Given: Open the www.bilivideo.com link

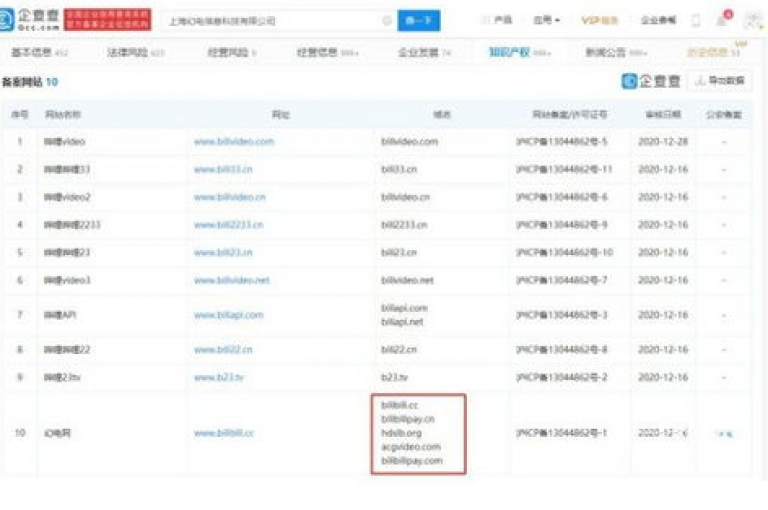Looking at the screenshot, I should (234, 142).
